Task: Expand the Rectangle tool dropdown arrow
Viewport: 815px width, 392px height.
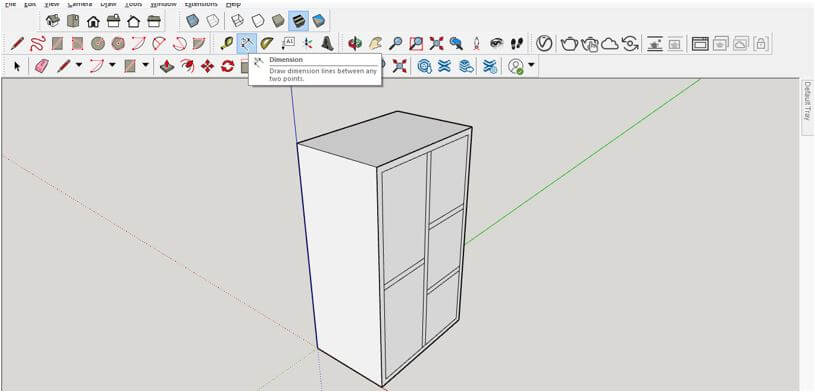Action: click(146, 66)
